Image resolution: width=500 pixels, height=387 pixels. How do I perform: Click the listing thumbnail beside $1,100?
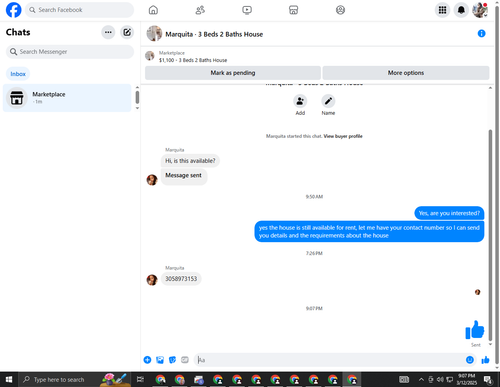[150, 56]
